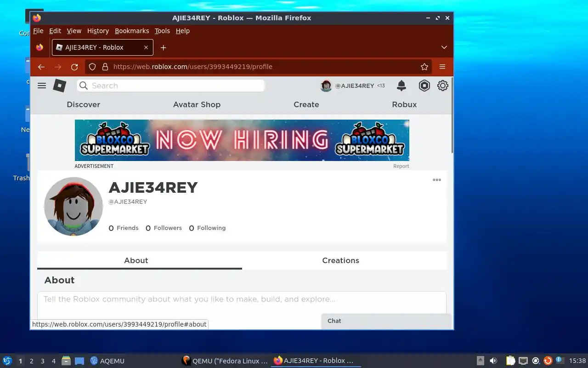Switch to the Creations tab
This screenshot has height=368, width=588.
coord(340,260)
